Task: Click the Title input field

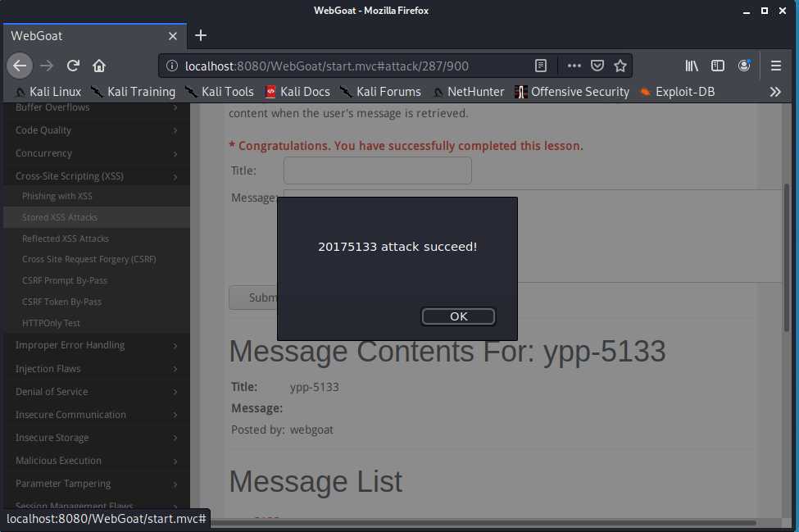Action: [x=378, y=171]
